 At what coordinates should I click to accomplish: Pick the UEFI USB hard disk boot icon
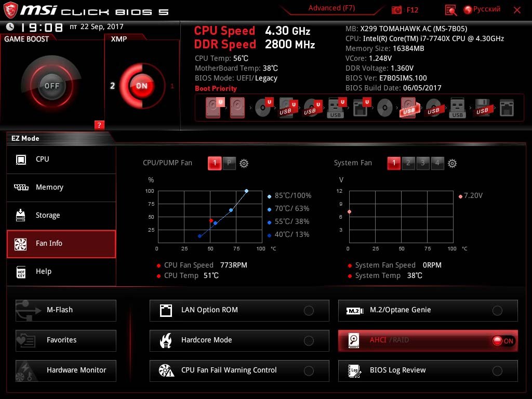[288, 108]
